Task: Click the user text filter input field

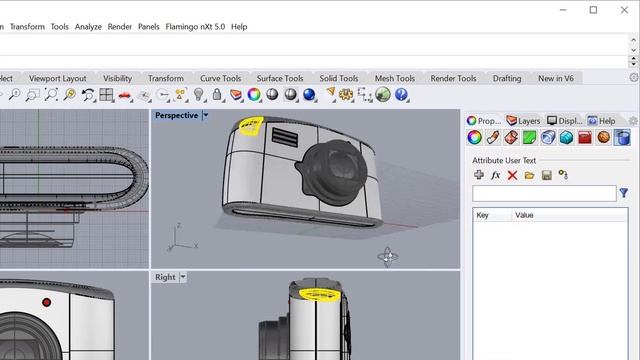Action: click(x=544, y=193)
